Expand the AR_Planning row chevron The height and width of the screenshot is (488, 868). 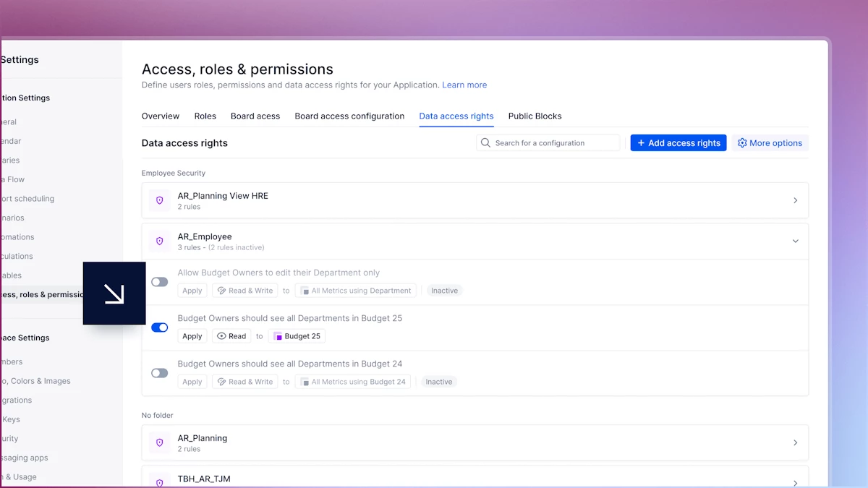tap(795, 442)
